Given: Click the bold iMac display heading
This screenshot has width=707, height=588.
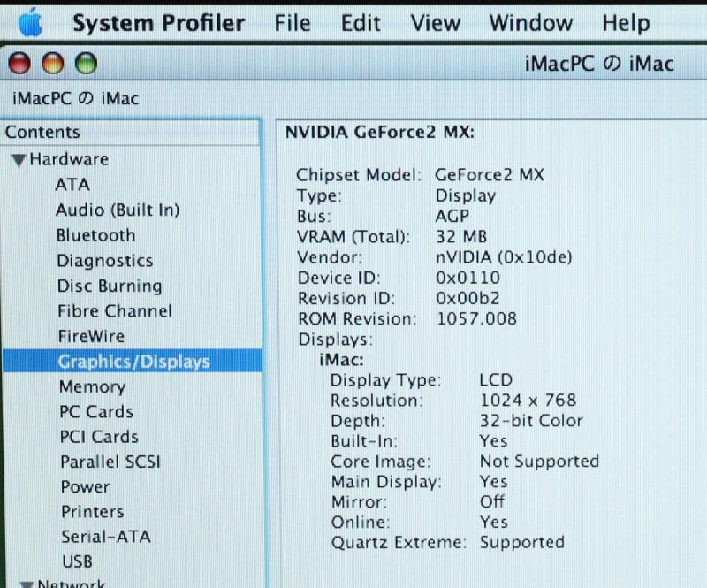Looking at the screenshot, I should tap(341, 360).
